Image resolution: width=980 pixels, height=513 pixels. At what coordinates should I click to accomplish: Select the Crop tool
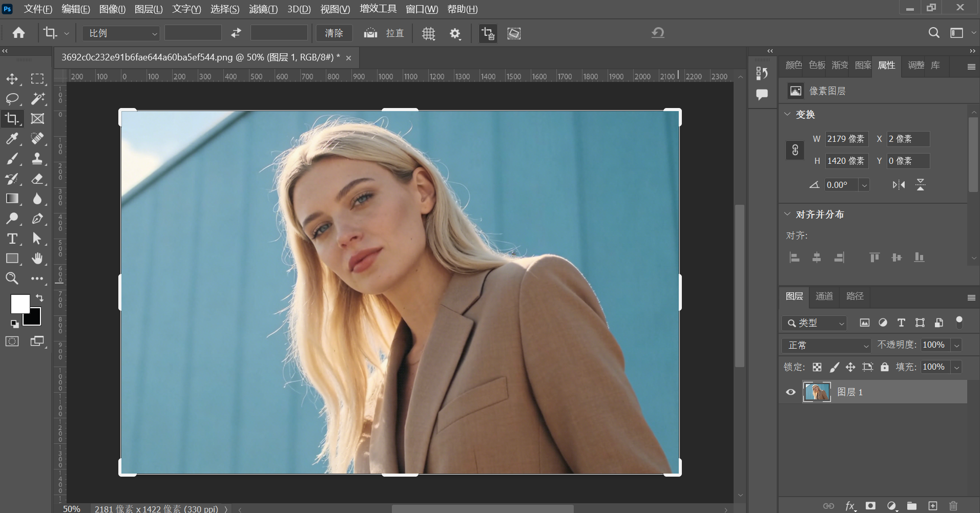pos(12,118)
